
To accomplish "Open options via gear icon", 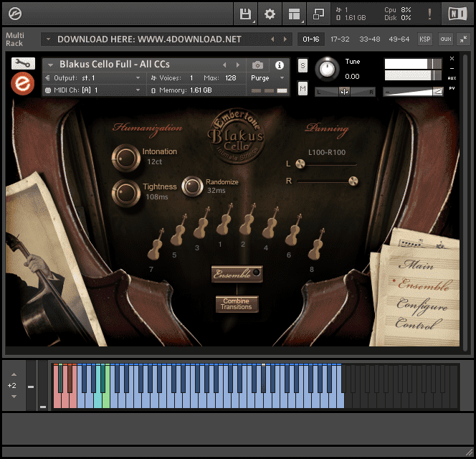I will [x=270, y=14].
